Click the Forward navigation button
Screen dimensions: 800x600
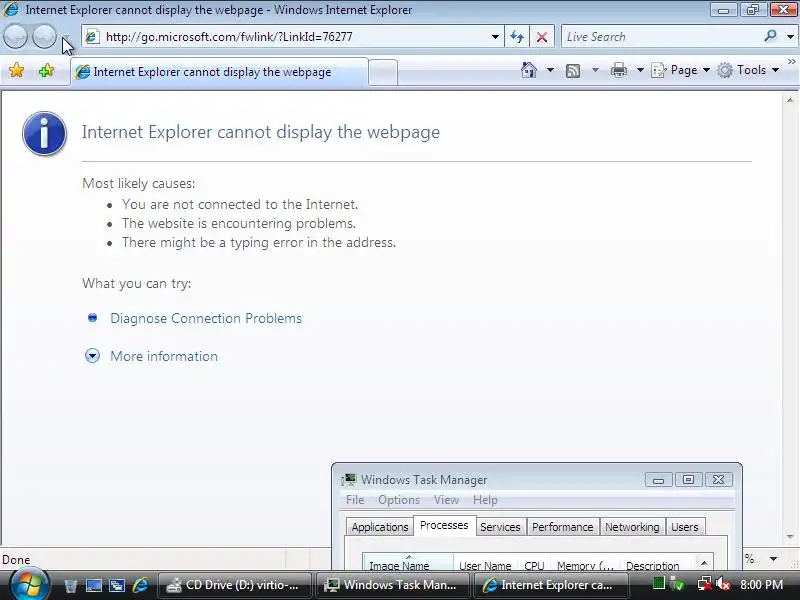pos(45,37)
